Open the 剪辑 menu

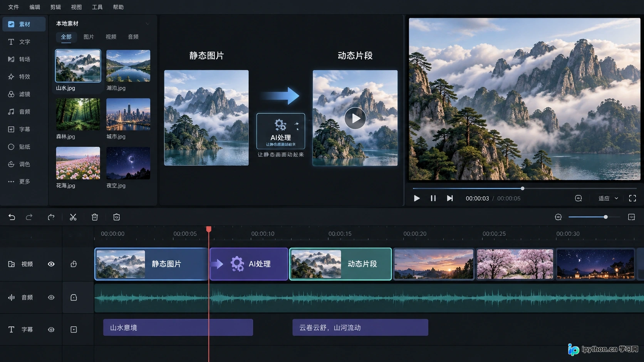[x=55, y=7]
